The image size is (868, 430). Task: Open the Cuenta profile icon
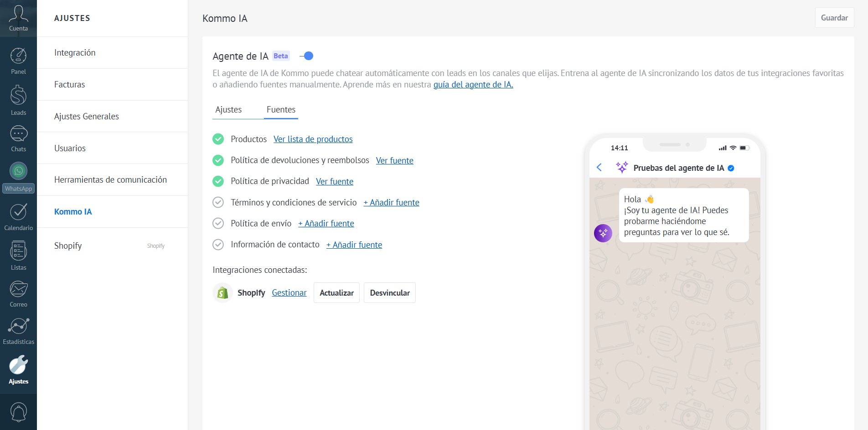[18, 18]
